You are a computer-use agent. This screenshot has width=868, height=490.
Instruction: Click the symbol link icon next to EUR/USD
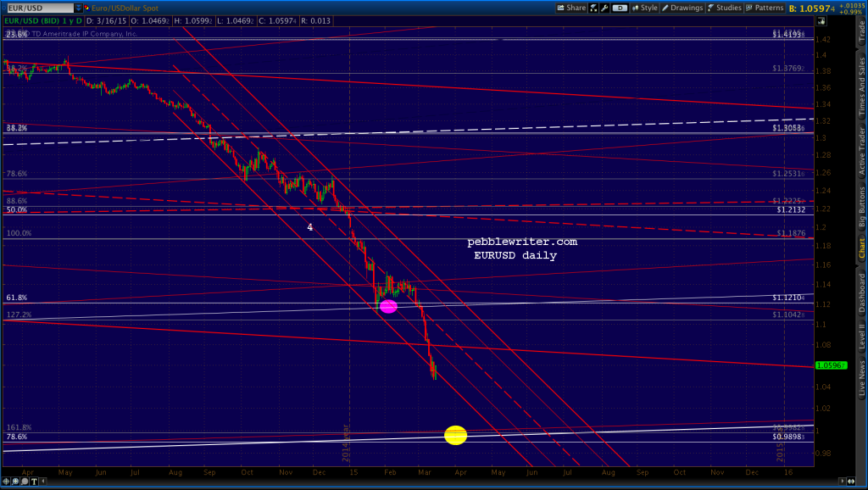point(88,7)
